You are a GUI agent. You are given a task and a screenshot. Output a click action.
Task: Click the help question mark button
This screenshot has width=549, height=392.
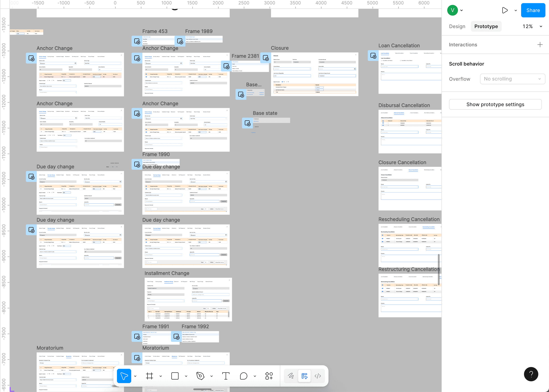coord(531,374)
